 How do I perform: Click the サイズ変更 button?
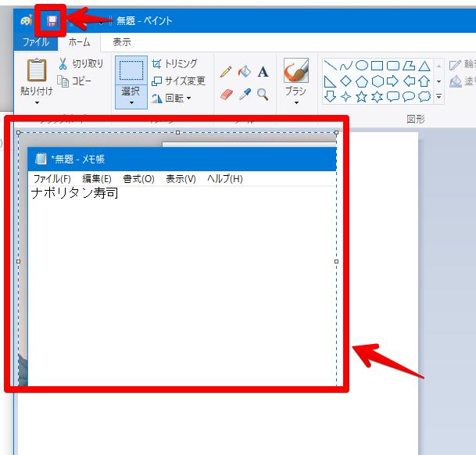(x=178, y=81)
